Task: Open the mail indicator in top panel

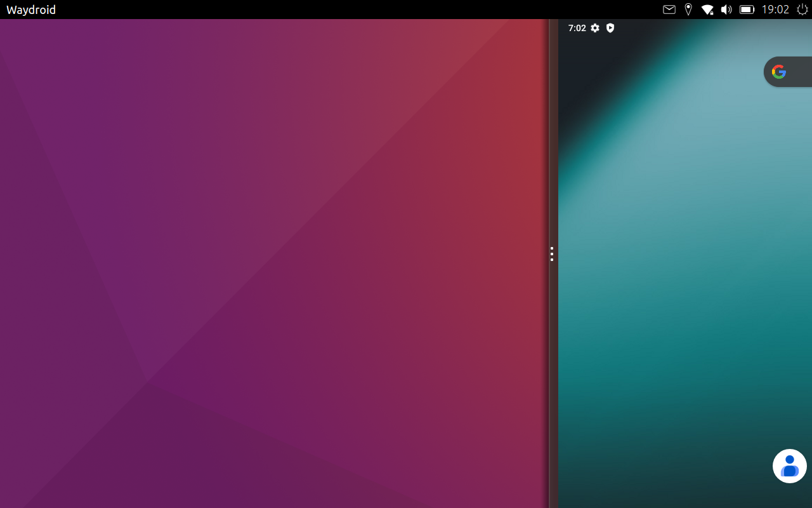Action: point(669,10)
